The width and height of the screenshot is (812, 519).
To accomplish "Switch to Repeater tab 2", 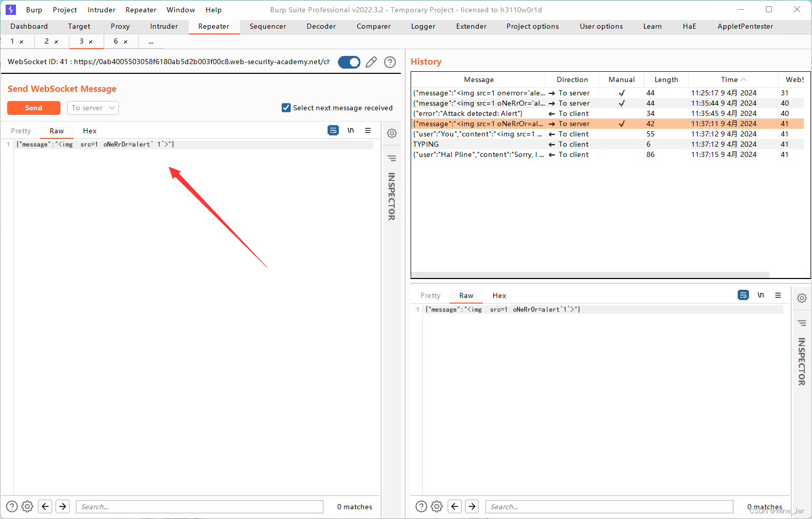I will (x=47, y=42).
